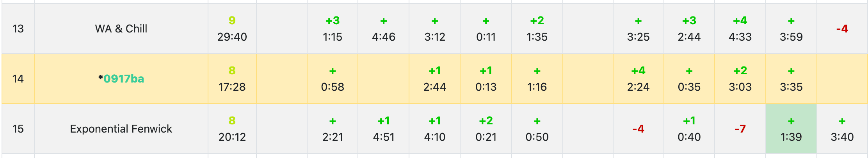
Task: Select the +1 cell timed 0:13
Action: click(486, 79)
